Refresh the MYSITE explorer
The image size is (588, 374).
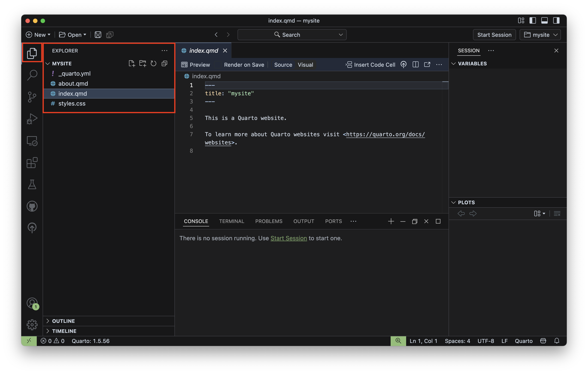[x=153, y=63]
